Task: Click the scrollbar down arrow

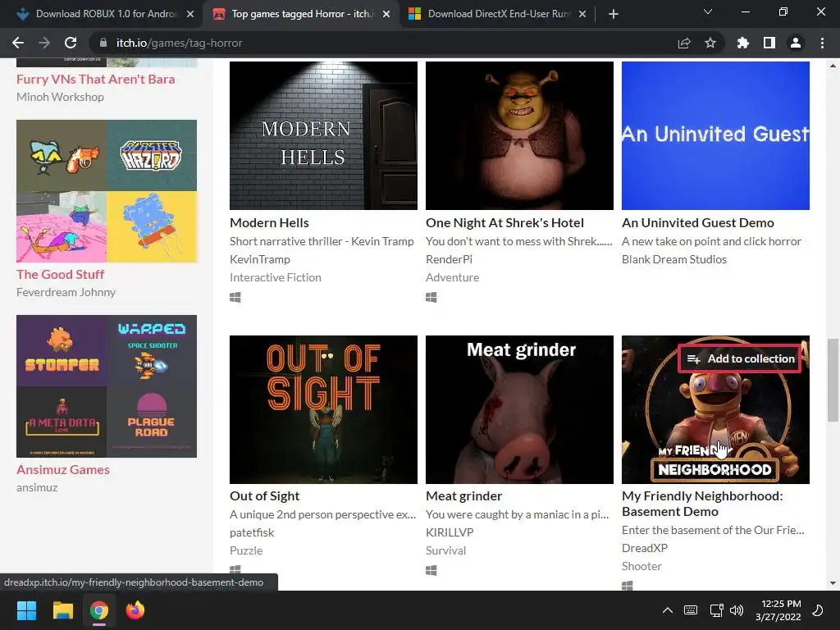Action: pos(833,583)
